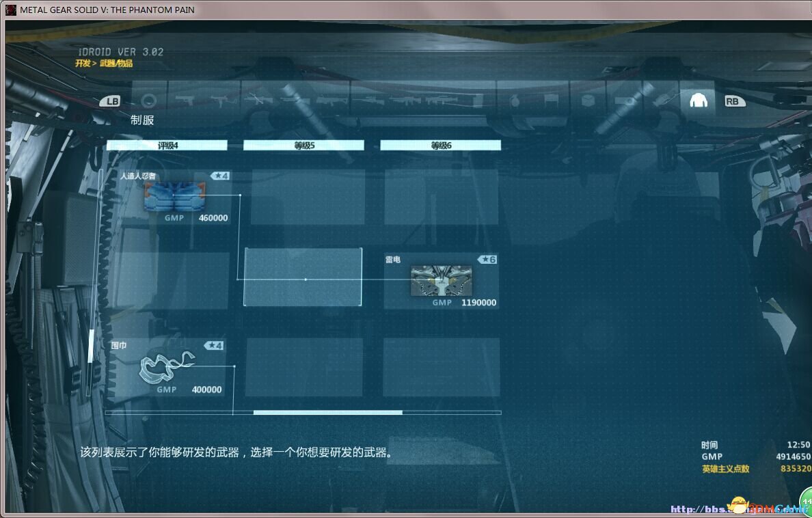Open the handgun weapon category

(185, 100)
